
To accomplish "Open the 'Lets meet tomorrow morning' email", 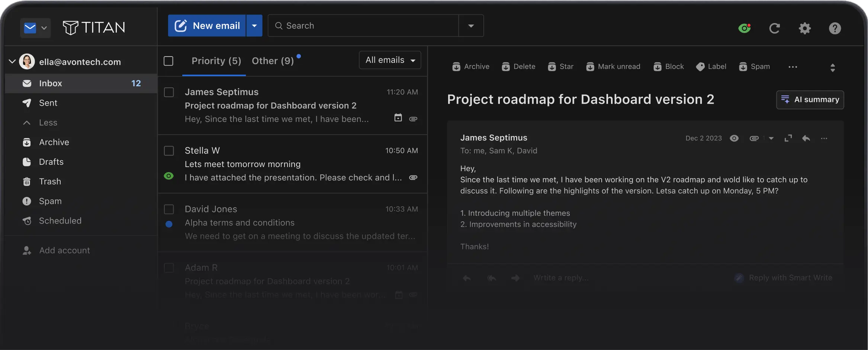I will [x=293, y=164].
